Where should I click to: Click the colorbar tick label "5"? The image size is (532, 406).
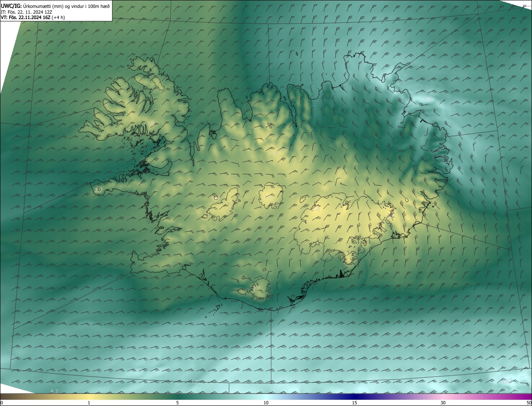pos(177,403)
